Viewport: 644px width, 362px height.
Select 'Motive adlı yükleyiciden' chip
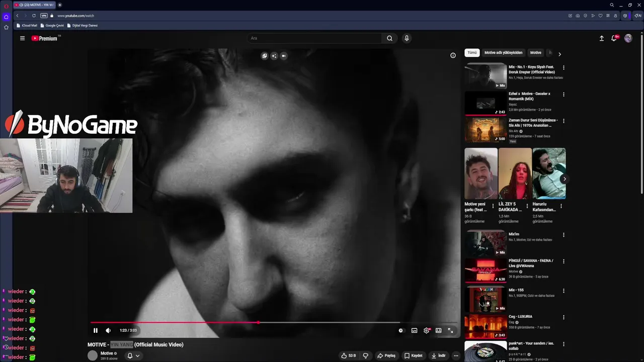pos(503,52)
